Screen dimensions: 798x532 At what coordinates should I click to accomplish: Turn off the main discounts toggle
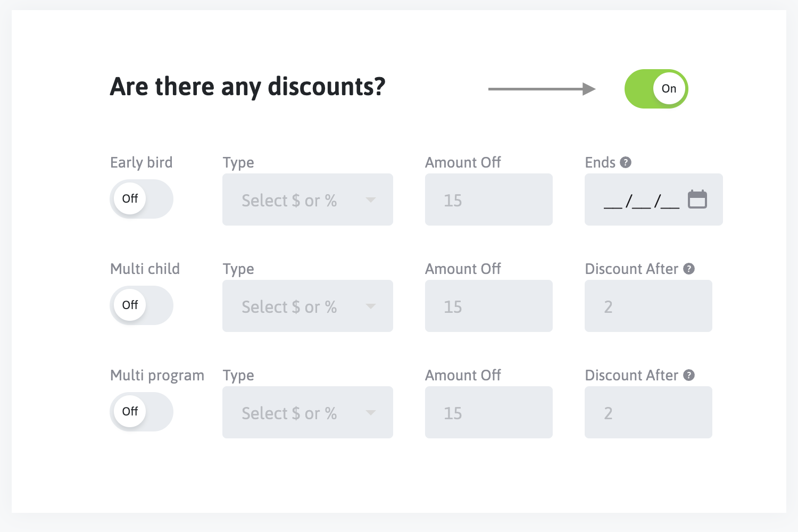(x=656, y=89)
